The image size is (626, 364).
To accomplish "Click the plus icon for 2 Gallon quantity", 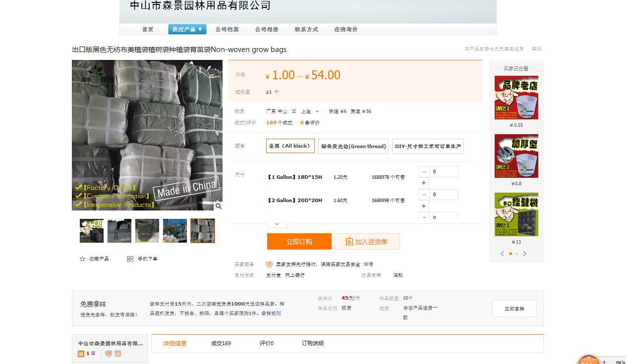I will (424, 206).
